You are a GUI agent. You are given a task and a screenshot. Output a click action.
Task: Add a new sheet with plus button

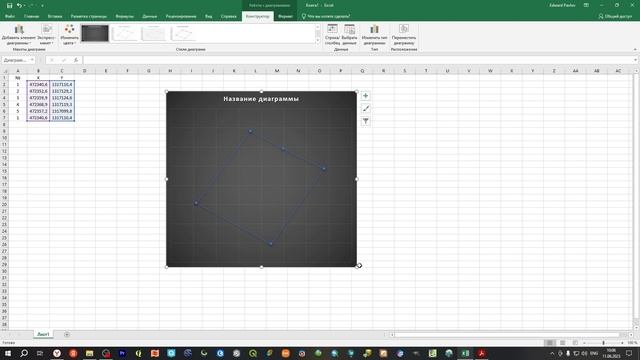pyautogui.click(x=67, y=334)
